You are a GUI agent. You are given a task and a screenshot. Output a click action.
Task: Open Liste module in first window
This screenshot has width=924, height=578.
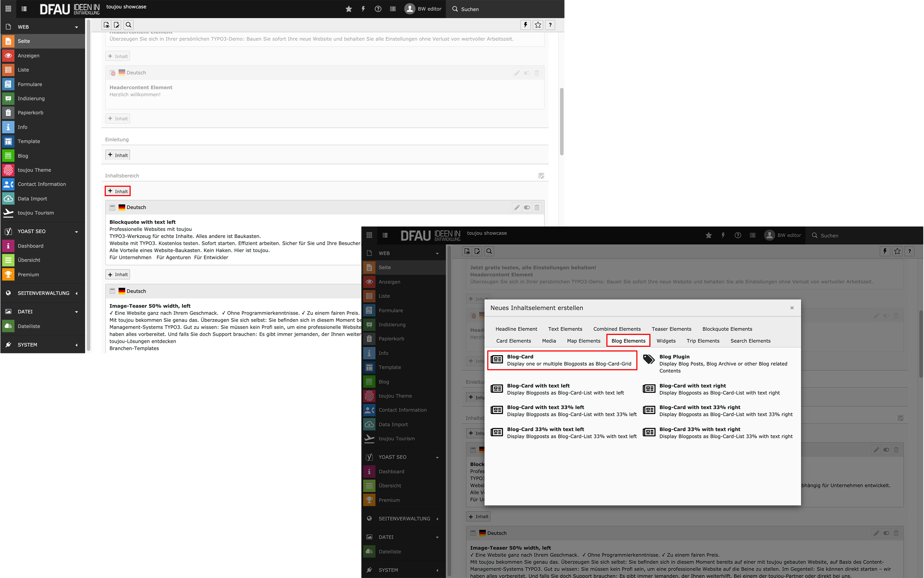[x=43, y=70]
